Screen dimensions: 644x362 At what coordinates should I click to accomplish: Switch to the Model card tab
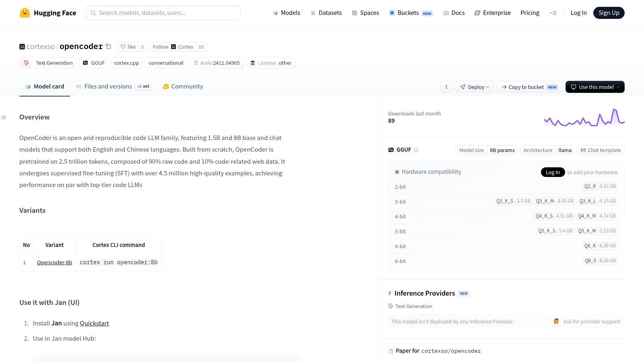45,86
